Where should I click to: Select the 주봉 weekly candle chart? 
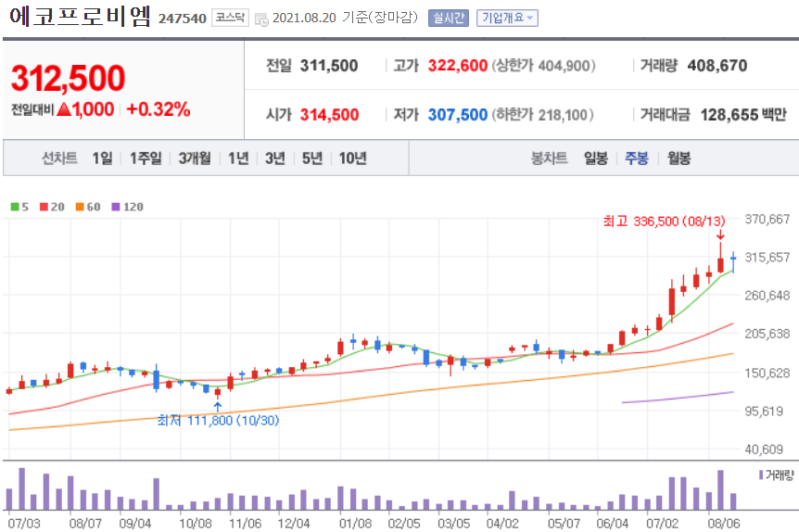(637, 158)
